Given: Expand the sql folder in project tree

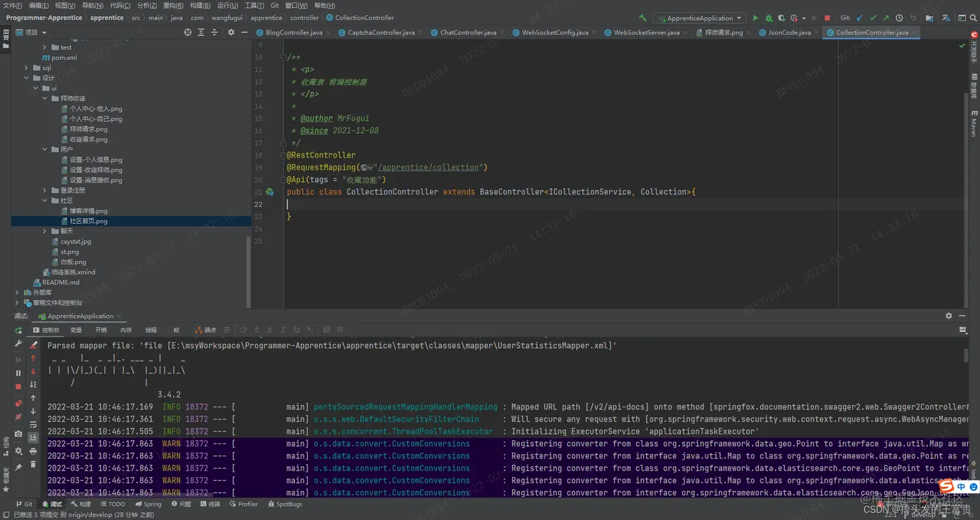Looking at the screenshot, I should click(27, 67).
